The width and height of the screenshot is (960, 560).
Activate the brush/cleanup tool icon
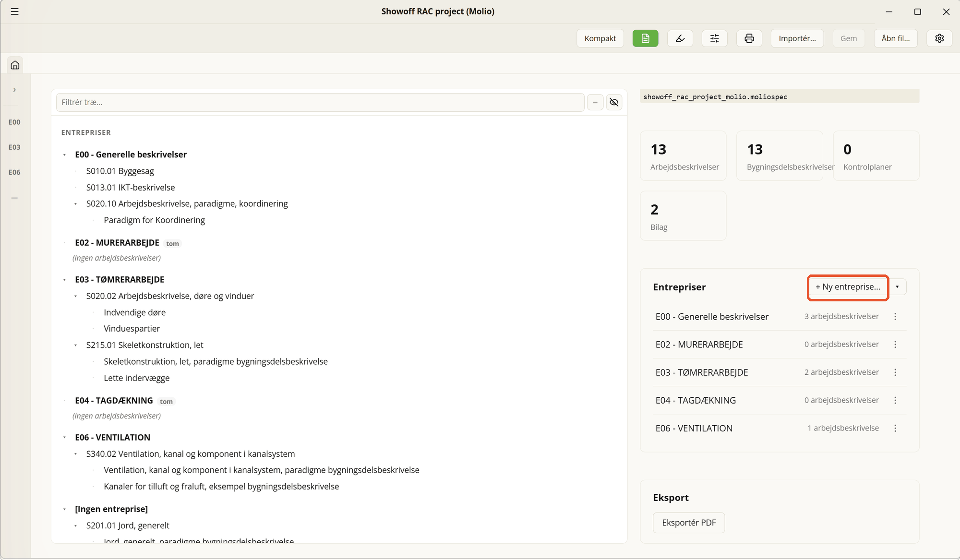pos(680,38)
